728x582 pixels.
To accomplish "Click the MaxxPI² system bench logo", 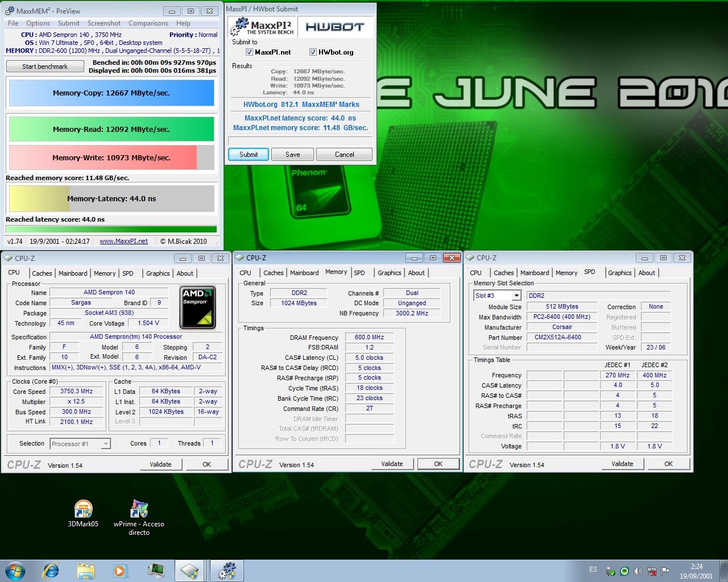I will (263, 26).
